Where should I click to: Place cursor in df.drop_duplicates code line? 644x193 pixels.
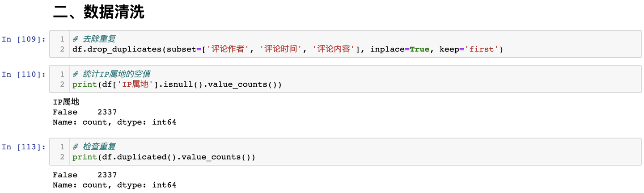288,49
